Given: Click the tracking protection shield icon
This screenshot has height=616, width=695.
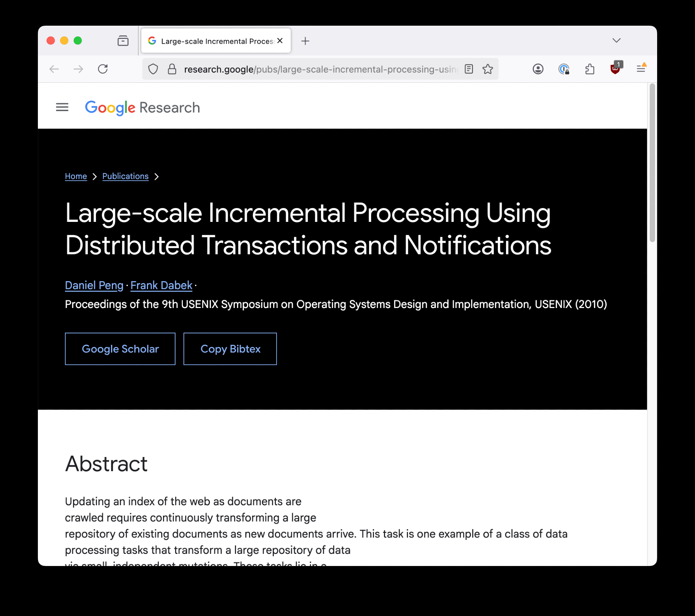Looking at the screenshot, I should point(153,69).
